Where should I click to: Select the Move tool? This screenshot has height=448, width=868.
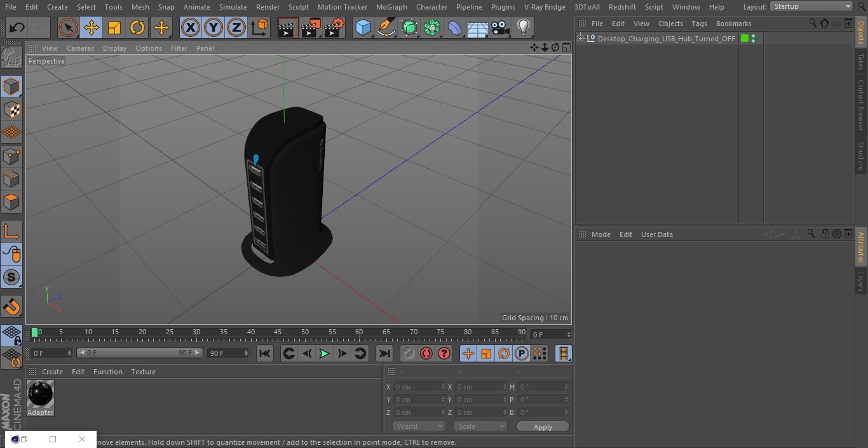click(x=92, y=28)
